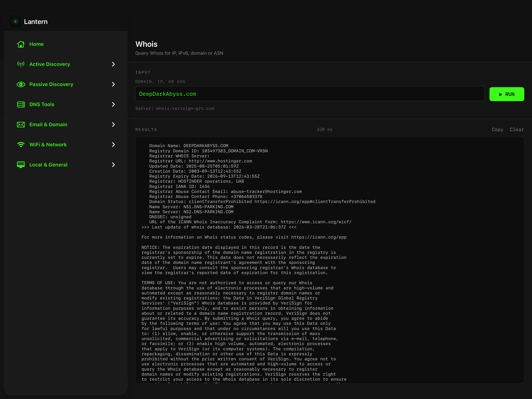Click the Passive Discovery eye icon
This screenshot has width=532, height=399.
point(21,84)
